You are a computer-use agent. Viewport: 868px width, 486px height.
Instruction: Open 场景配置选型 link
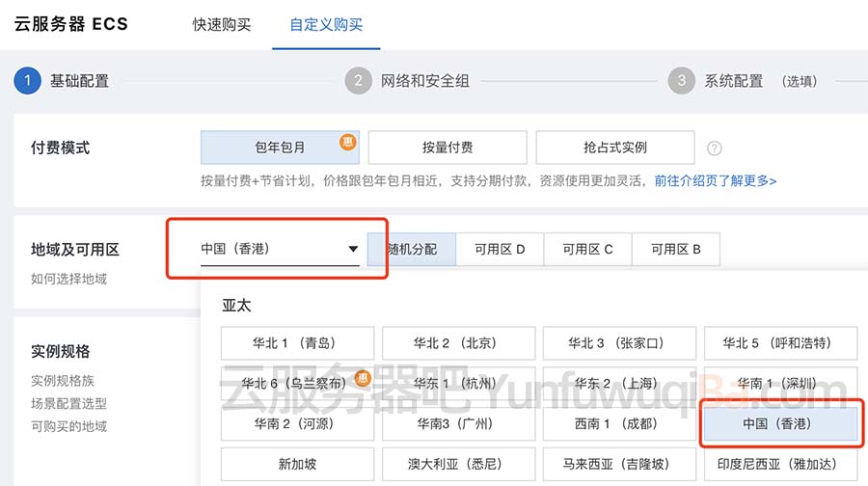[x=69, y=403]
